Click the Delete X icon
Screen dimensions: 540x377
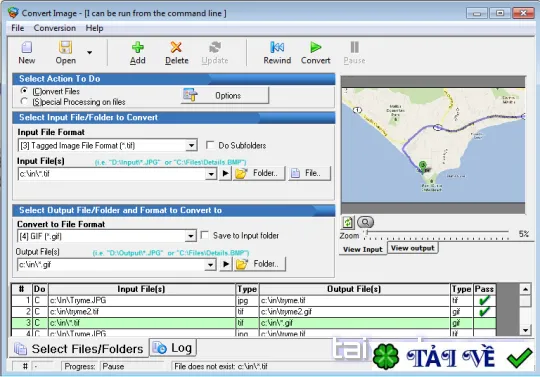coord(176,48)
